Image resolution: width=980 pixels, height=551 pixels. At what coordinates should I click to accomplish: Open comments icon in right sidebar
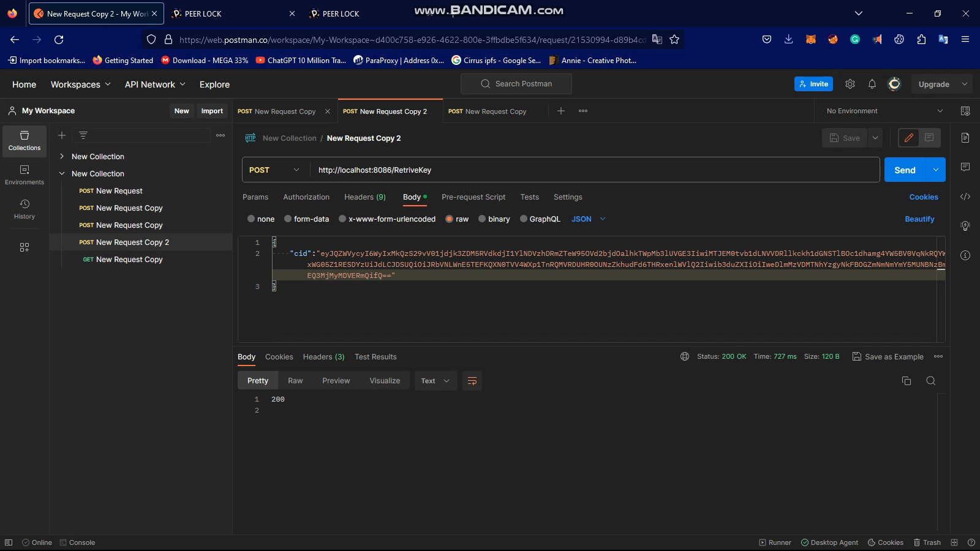click(x=965, y=167)
